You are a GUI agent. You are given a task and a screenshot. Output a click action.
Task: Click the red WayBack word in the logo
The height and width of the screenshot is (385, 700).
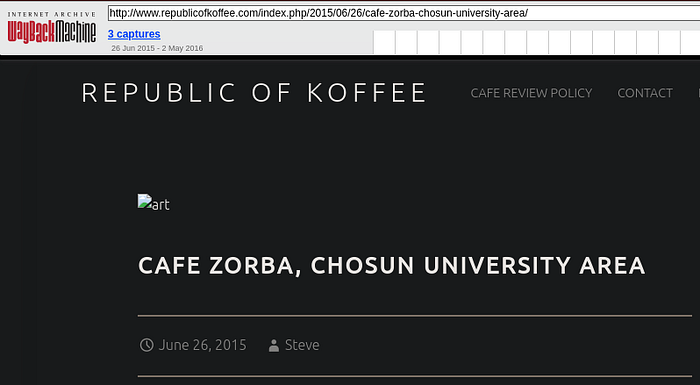[31, 32]
